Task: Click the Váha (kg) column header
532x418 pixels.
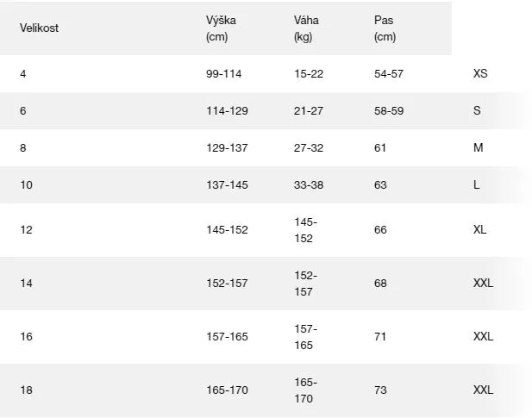Action: tap(303, 28)
